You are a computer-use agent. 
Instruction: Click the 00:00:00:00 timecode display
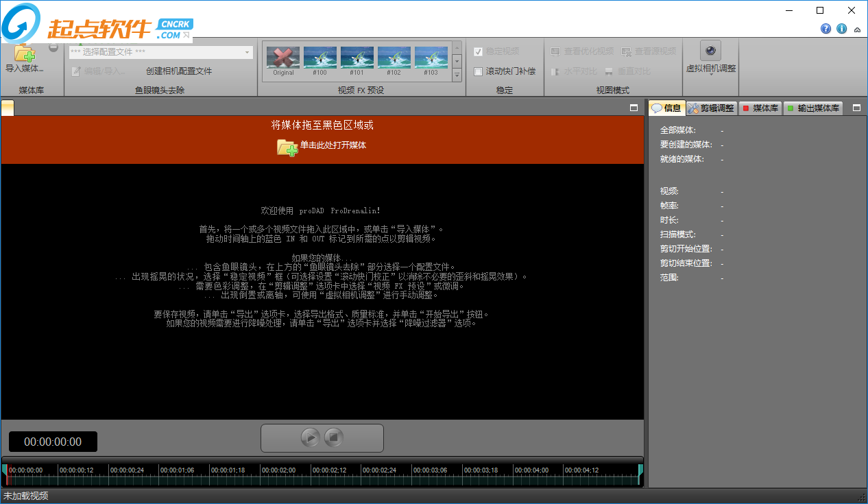[x=53, y=442]
